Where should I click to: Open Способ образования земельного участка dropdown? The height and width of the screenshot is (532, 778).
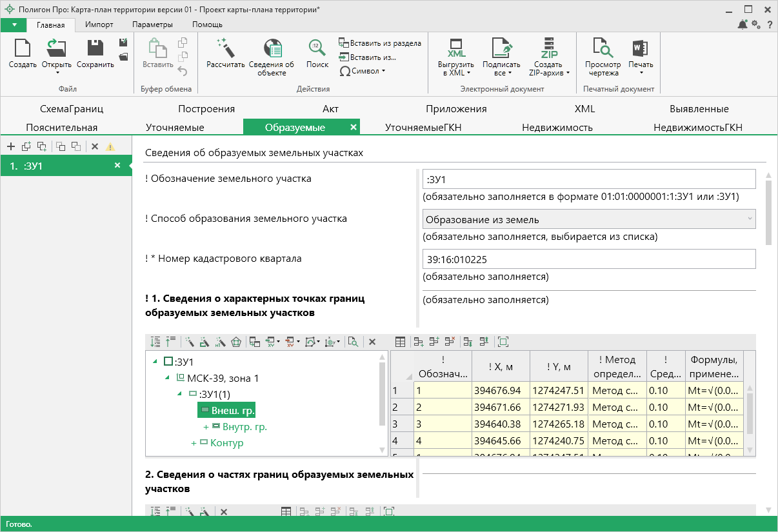588,219
